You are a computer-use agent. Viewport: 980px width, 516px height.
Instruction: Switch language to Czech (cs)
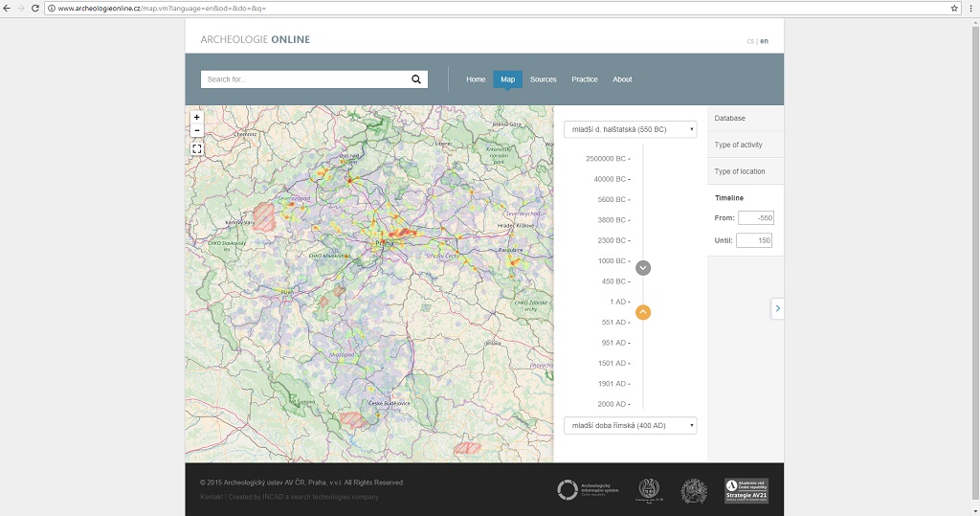click(750, 41)
